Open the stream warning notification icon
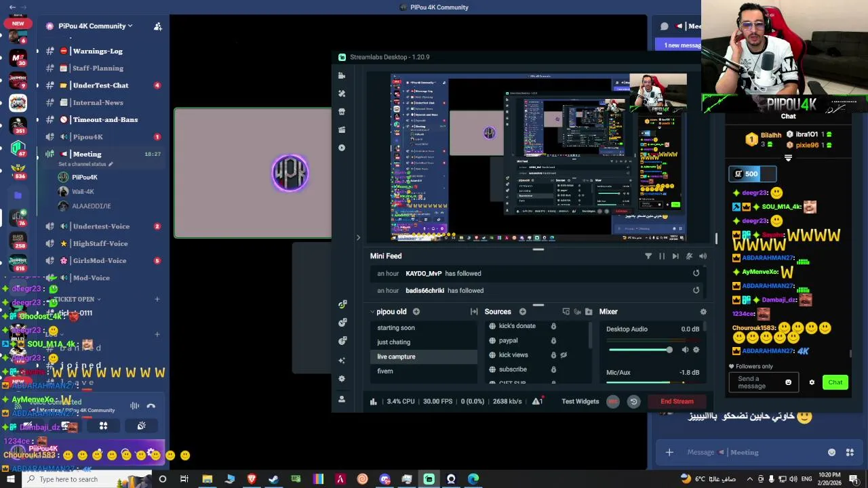This screenshot has height=488, width=868. pyautogui.click(x=537, y=401)
